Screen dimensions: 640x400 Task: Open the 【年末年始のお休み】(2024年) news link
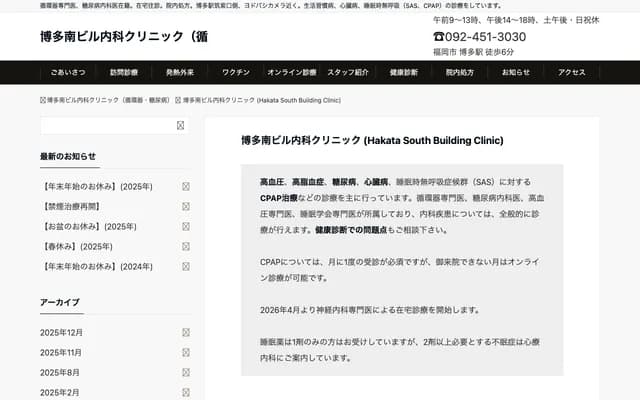tap(98, 267)
